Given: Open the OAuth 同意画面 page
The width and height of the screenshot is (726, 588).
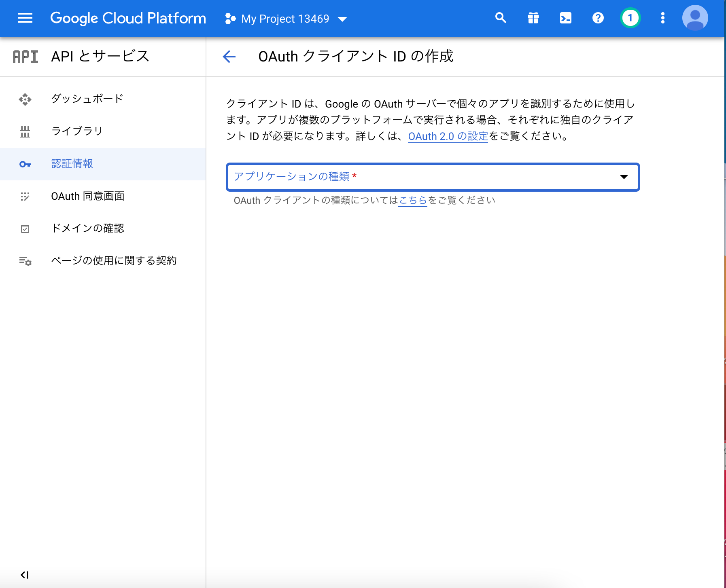Looking at the screenshot, I should pos(87,196).
